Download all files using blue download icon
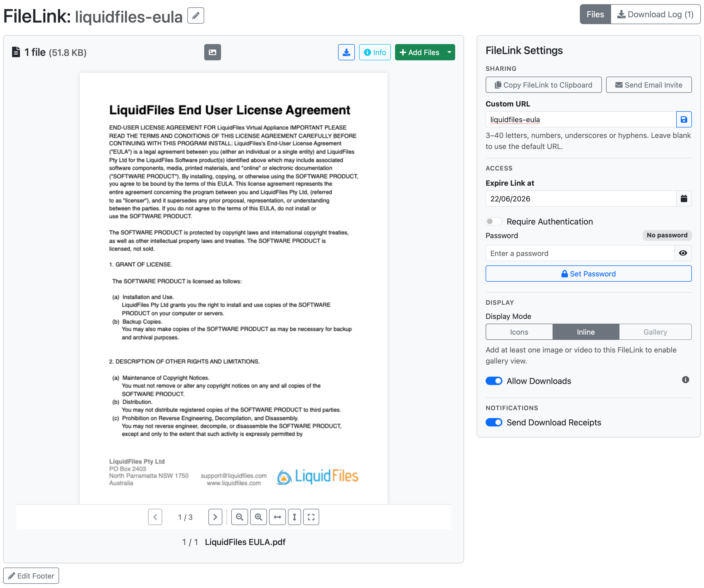Screen dimensions: 704x588 pos(346,52)
